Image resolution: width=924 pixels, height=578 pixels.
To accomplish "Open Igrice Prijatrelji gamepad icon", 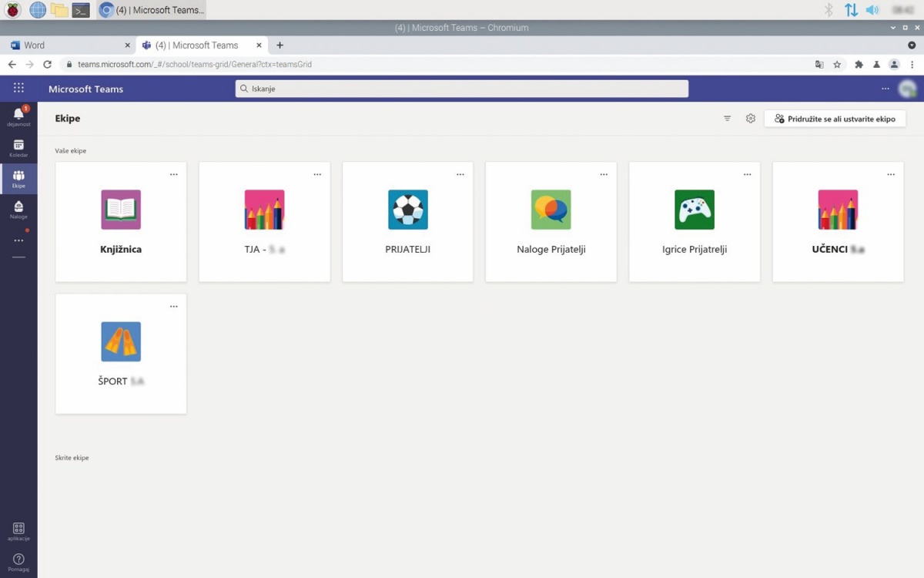I will click(x=695, y=210).
